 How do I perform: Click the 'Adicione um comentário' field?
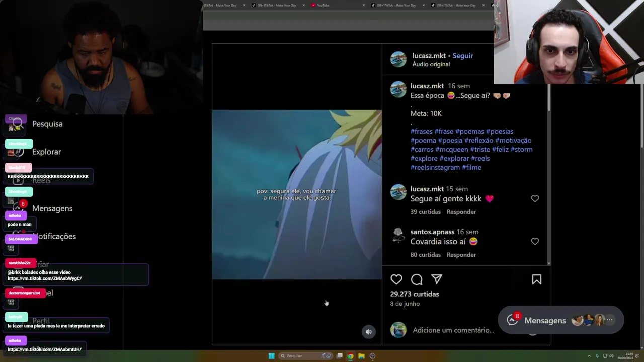(453, 330)
